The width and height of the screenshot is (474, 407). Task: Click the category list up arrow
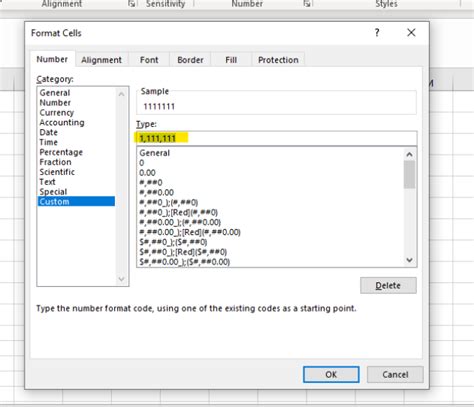[121, 95]
